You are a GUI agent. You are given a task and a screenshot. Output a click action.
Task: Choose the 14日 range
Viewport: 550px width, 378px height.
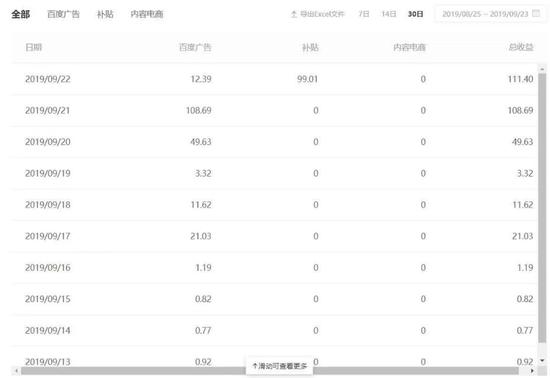click(x=389, y=14)
